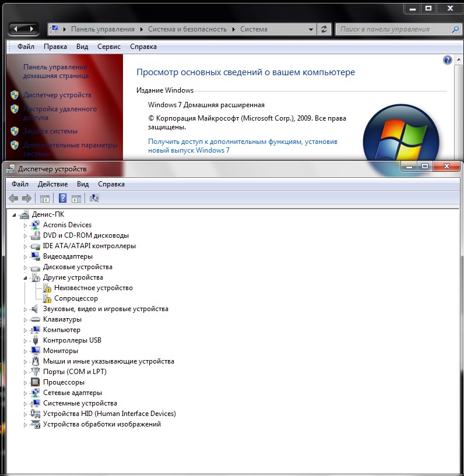Click the Дисковые устройства icon
Image resolution: width=464 pixels, height=476 pixels.
pos(36,267)
